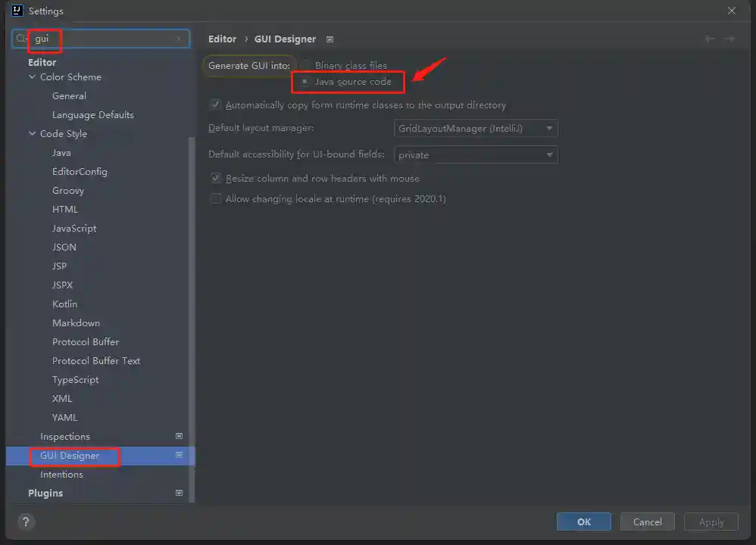Viewport: 756px width, 545px height.
Task: Click the project icon on Inspections row
Action: (x=180, y=436)
